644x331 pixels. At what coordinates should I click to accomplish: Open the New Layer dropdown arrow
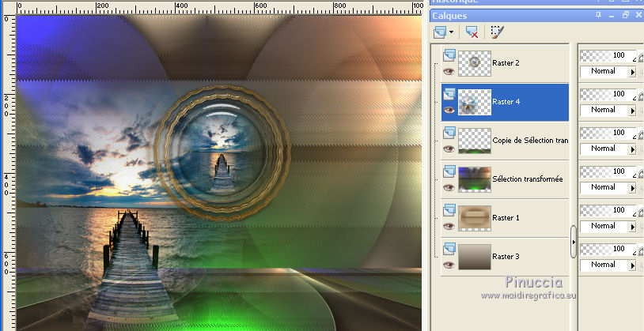click(451, 32)
